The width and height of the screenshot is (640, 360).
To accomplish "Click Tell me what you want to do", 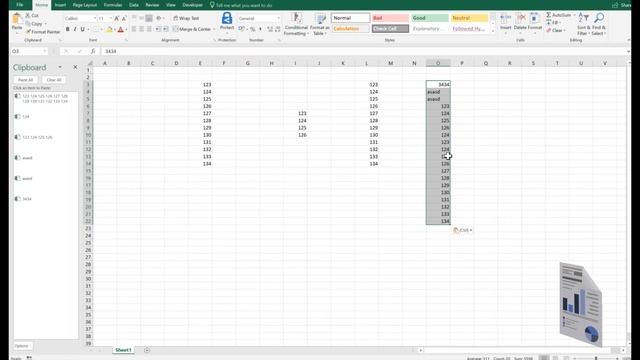I will (241, 5).
